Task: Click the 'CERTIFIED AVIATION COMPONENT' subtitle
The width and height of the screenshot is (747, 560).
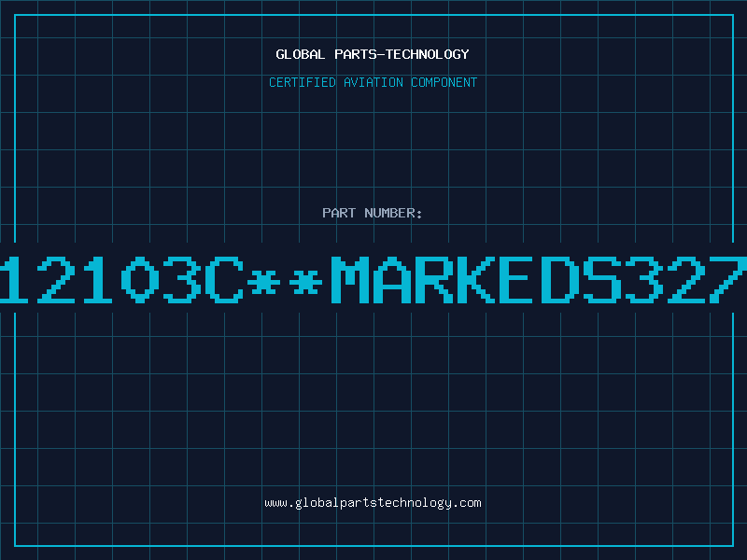Action: click(x=373, y=82)
